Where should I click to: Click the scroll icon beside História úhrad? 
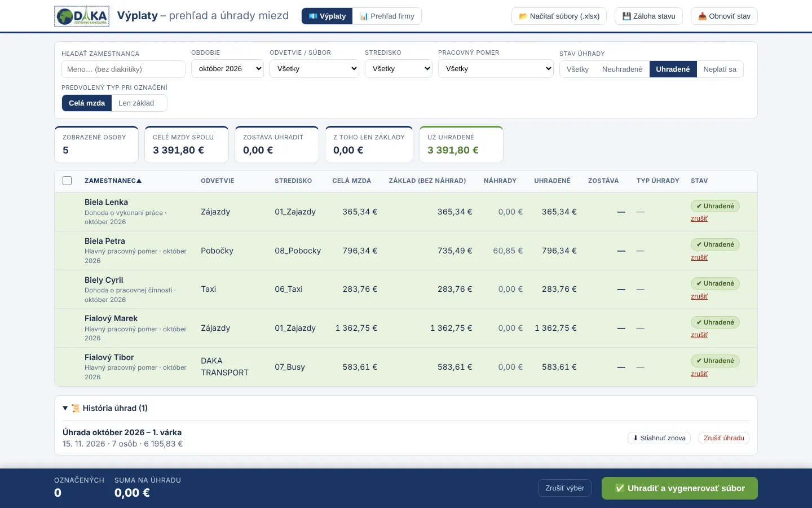click(76, 408)
